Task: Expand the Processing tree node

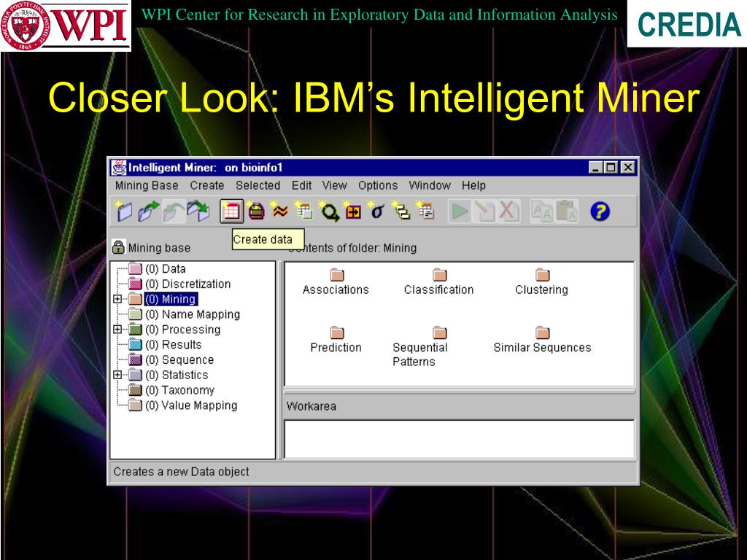Action: (x=117, y=329)
